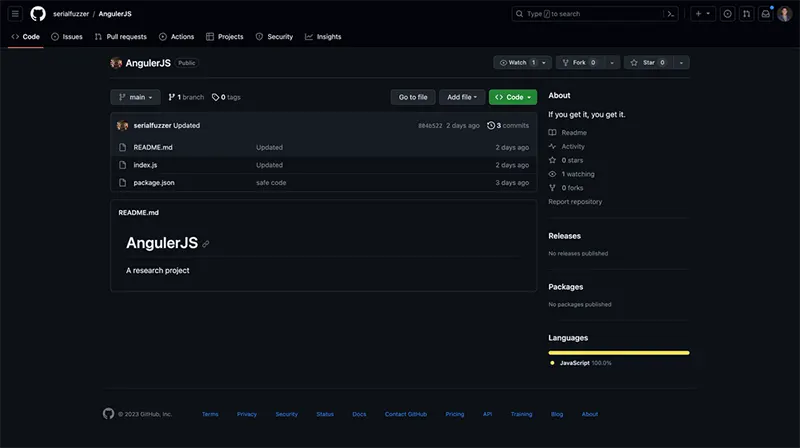The height and width of the screenshot is (448, 800).
Task: Open the command palette icon
Action: tap(671, 14)
